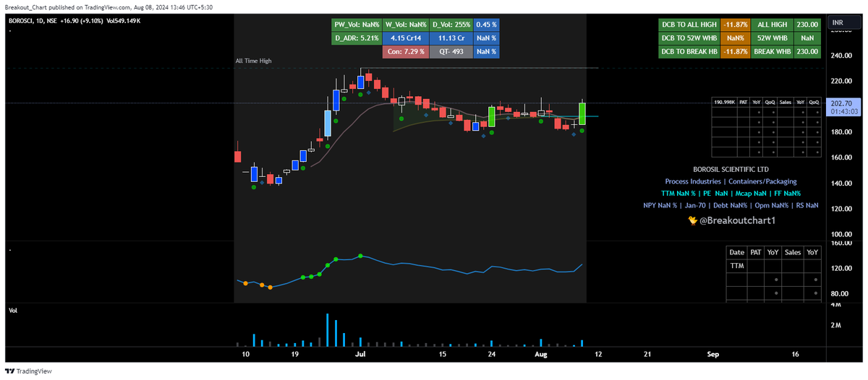Click the 19 date axis label

point(296,355)
